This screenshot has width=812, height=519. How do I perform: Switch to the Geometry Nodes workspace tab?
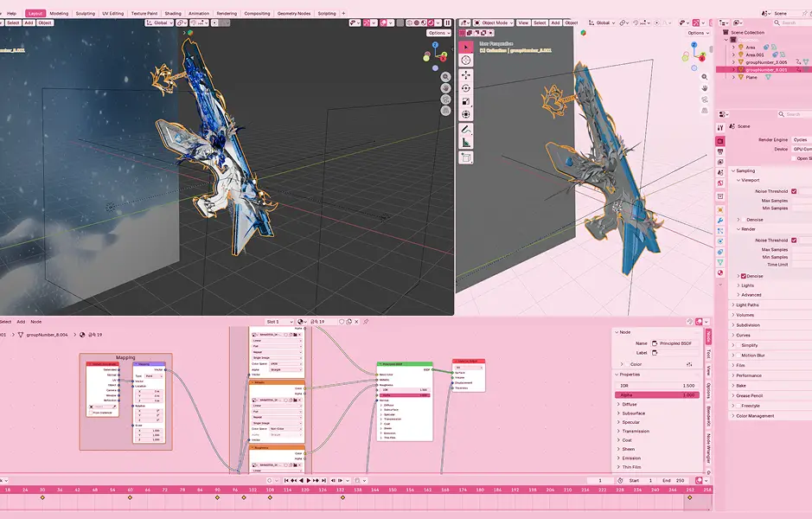point(294,14)
